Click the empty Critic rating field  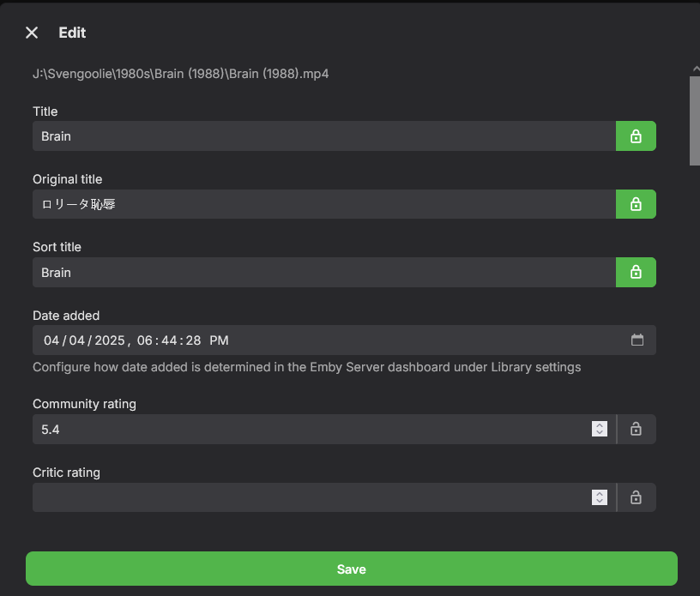(x=309, y=497)
